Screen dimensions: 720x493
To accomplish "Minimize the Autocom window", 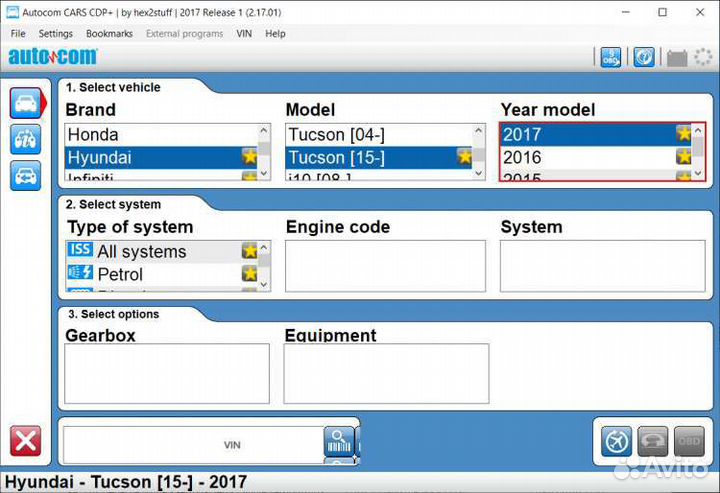I will 626,12.
